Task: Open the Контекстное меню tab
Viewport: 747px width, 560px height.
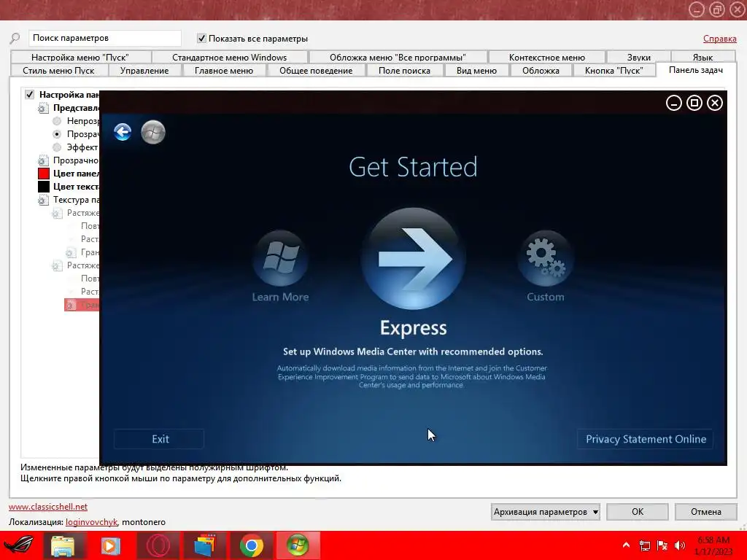Action: click(547, 57)
